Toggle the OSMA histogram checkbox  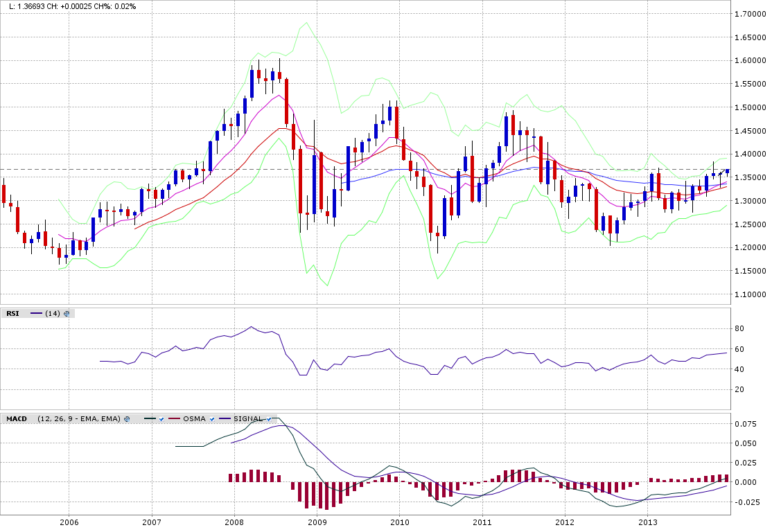click(x=211, y=419)
